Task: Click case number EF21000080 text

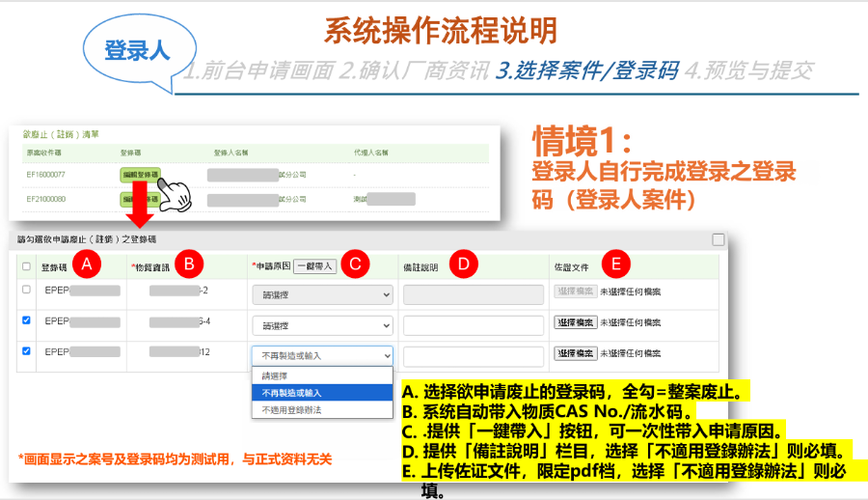Action: coord(46,199)
